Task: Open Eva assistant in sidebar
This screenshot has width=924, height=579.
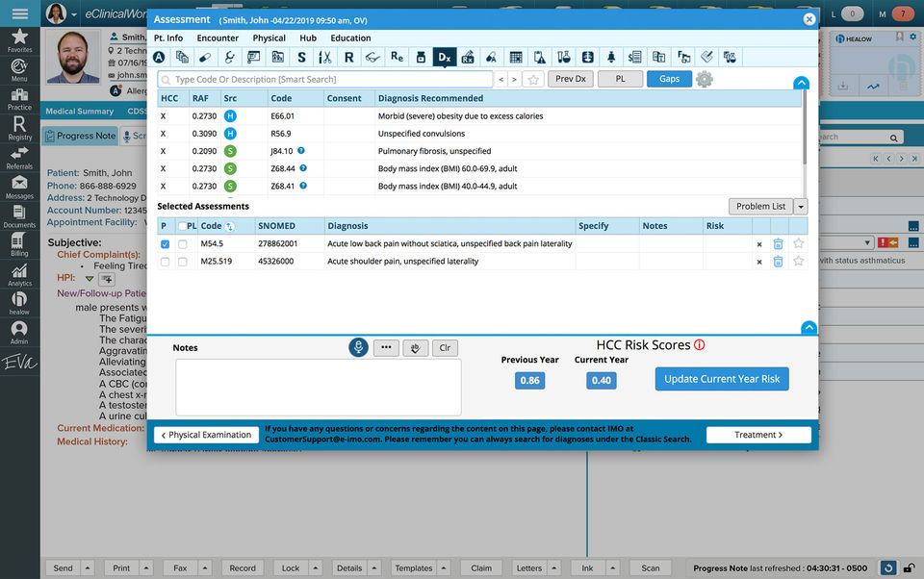Action: click(19, 362)
